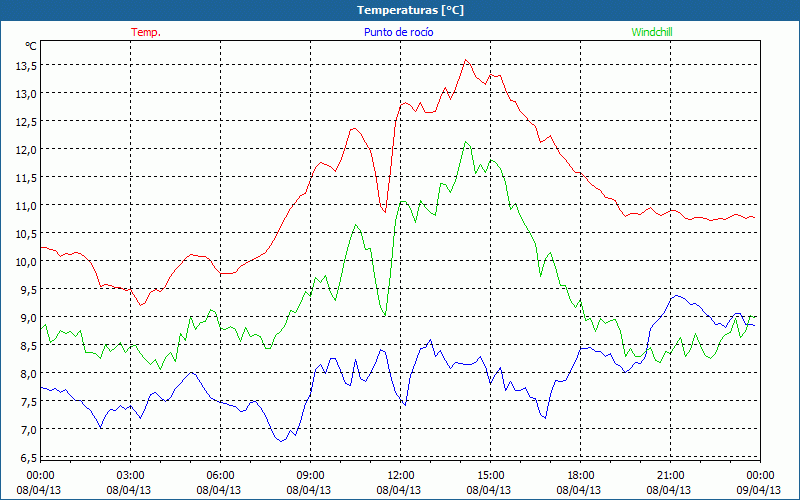Click the 8,0 y-axis value
The height and width of the screenshot is (500, 800).
[28, 373]
